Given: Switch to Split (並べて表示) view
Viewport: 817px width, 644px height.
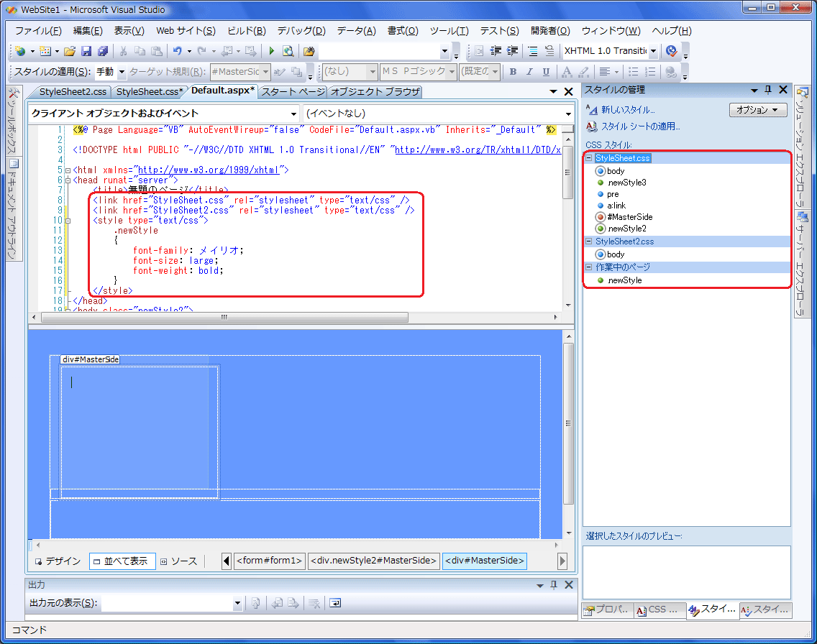Looking at the screenshot, I should click(x=122, y=561).
